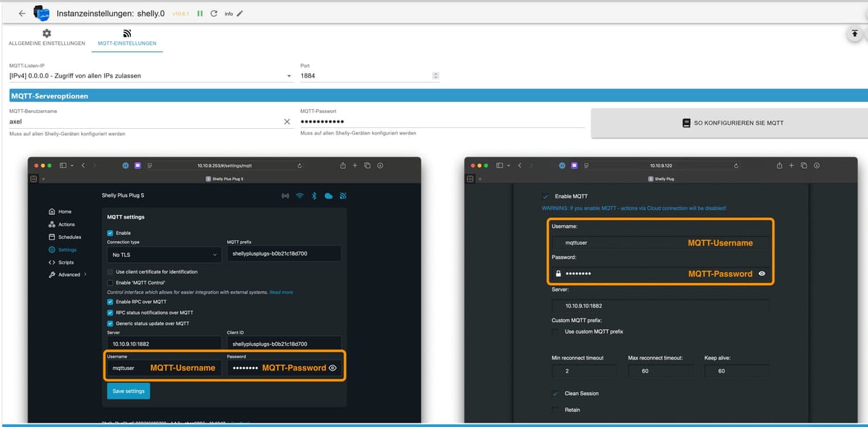Viewport: 868px width, 427px height.
Task: Toggle Enable RPC over MQTT
Action: click(x=110, y=301)
